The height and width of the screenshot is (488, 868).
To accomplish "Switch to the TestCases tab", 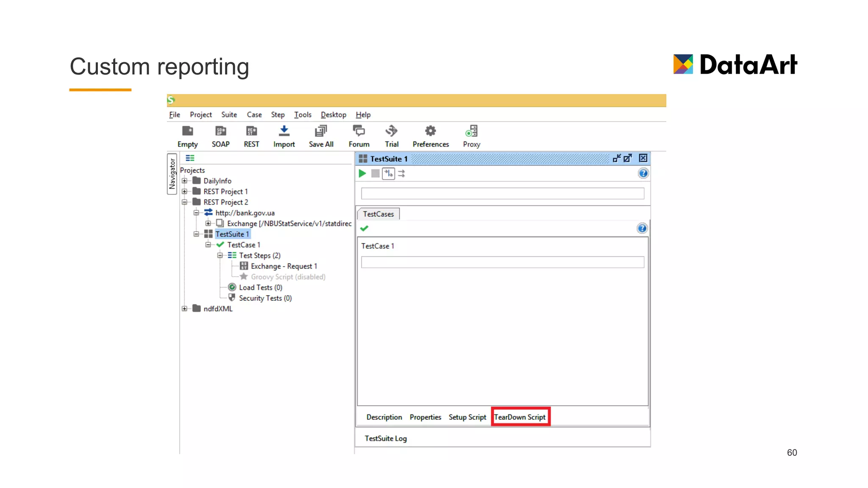I will click(378, 214).
